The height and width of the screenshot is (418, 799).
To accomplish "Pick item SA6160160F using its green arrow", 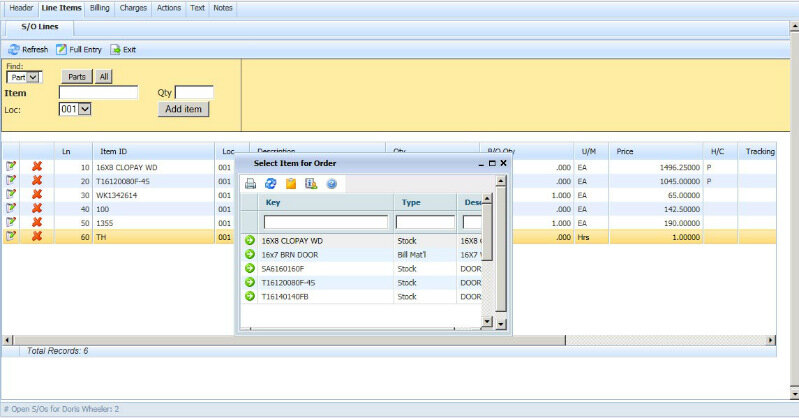I will click(250, 269).
